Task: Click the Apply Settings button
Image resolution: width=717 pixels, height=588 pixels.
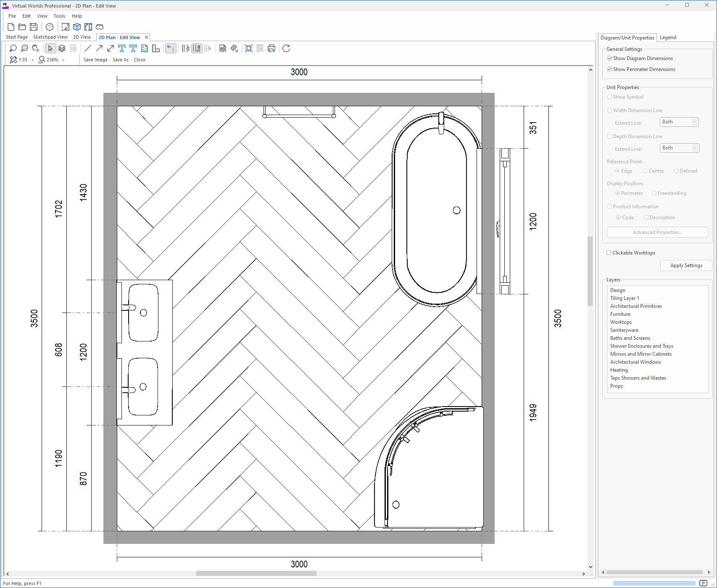Action: pos(686,265)
